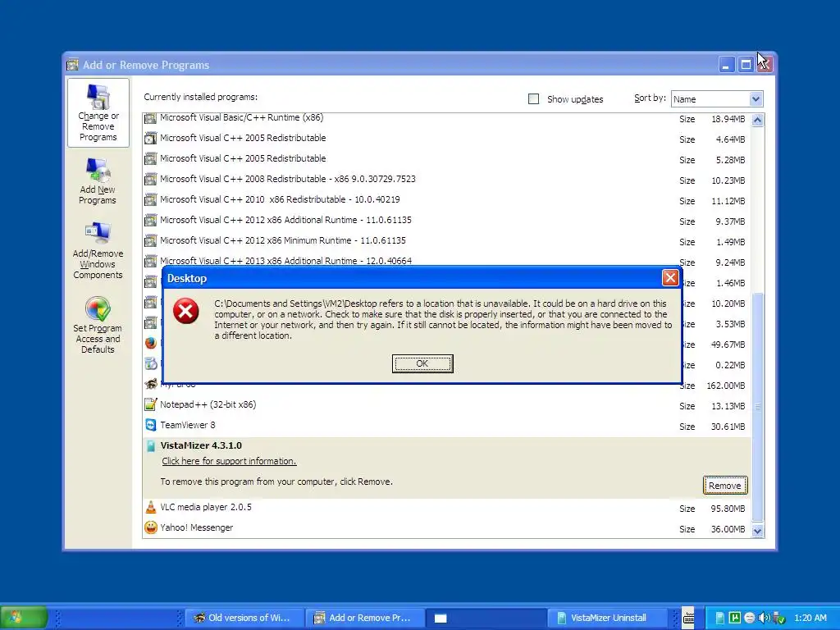
Task: Open 'Click here for support information' link
Action: 229,461
